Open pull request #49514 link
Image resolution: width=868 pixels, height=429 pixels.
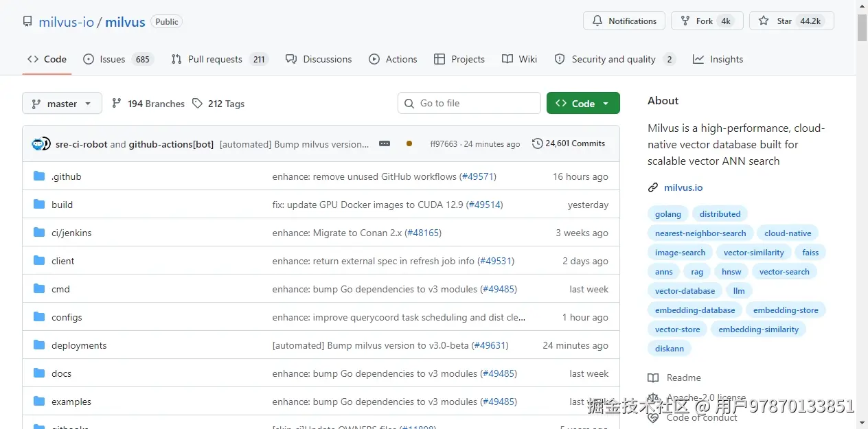(x=484, y=205)
